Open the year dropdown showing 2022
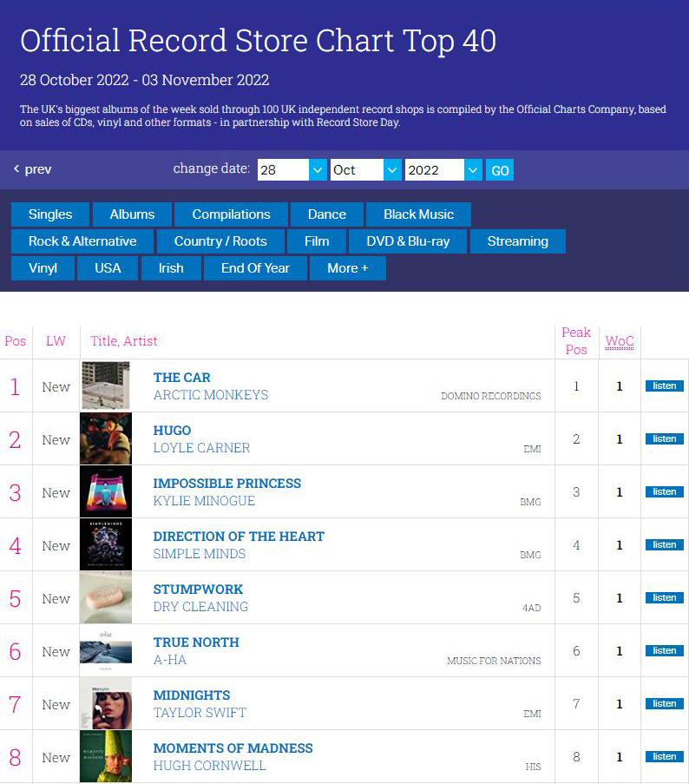Viewport: 689px width, 784px height. 443,170
